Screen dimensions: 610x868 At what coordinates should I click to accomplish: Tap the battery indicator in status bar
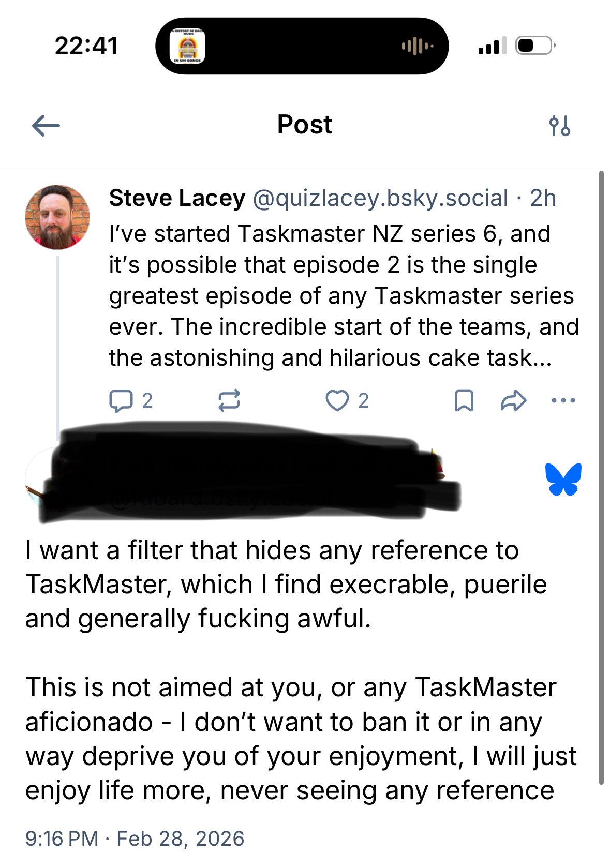click(x=535, y=46)
